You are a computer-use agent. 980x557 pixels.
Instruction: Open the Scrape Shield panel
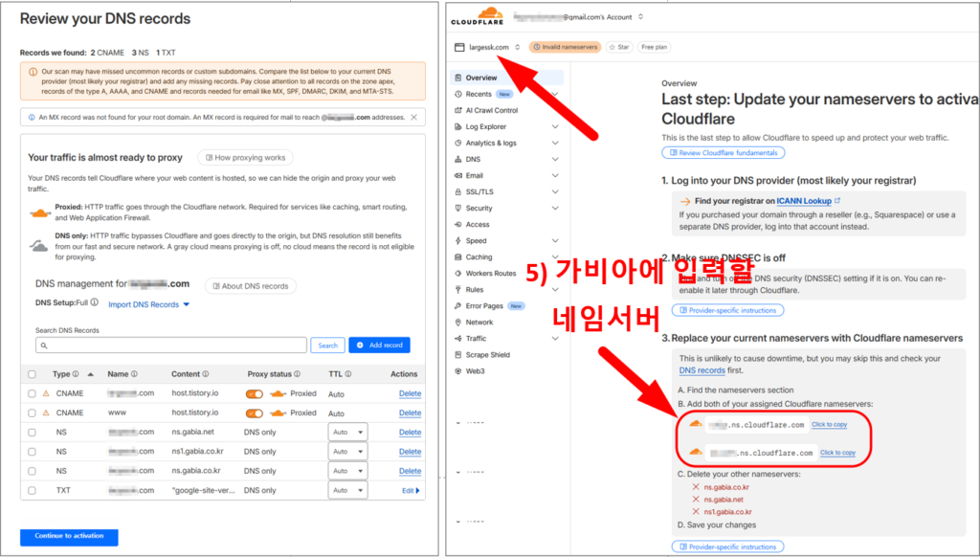[x=488, y=354]
